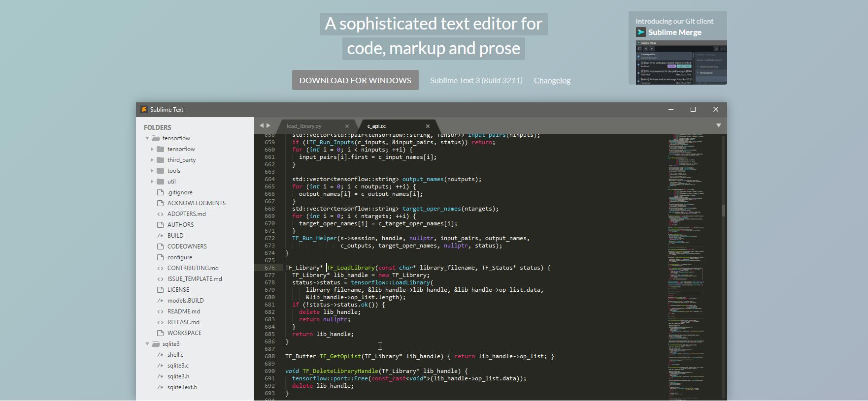Image resolution: width=868 pixels, height=401 pixels.
Task: Expand the third_party folder arrow
Action: [152, 160]
